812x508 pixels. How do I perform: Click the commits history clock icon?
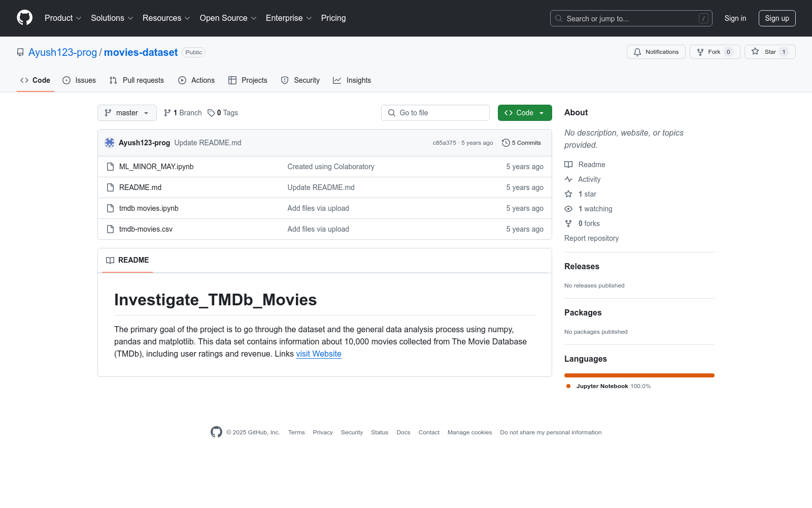click(x=505, y=143)
